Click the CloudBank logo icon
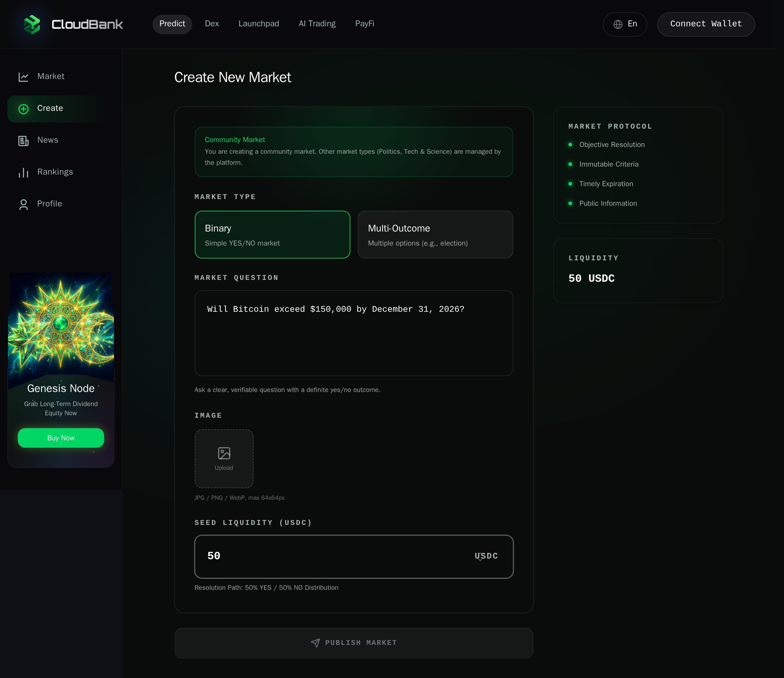Image resolution: width=784 pixels, height=678 pixels. coord(32,24)
